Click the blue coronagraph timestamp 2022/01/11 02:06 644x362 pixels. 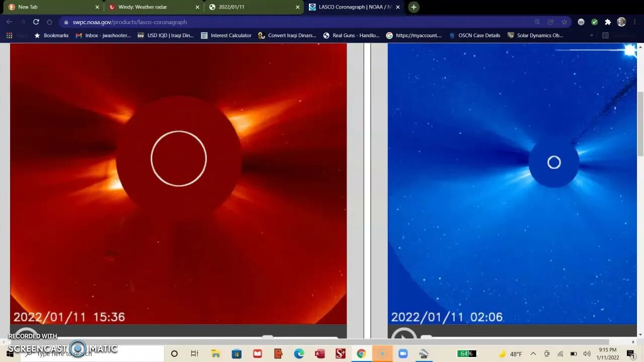click(447, 317)
